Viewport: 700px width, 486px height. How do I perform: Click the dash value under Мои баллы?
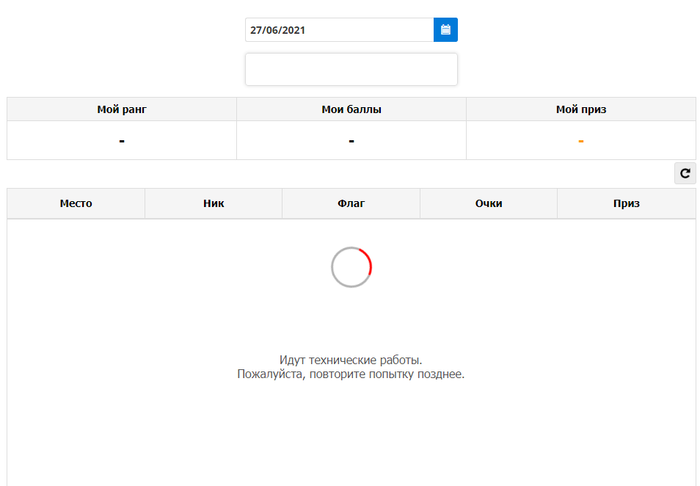coord(351,141)
